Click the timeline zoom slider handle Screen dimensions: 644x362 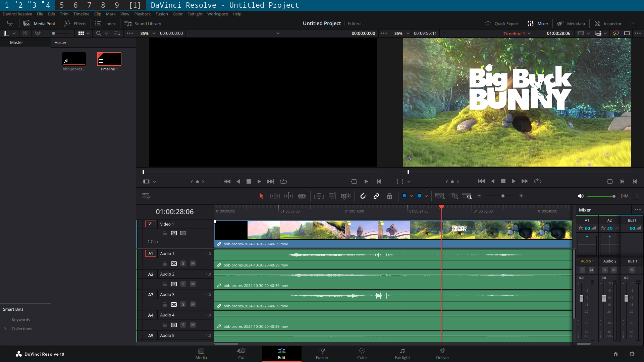point(503,196)
